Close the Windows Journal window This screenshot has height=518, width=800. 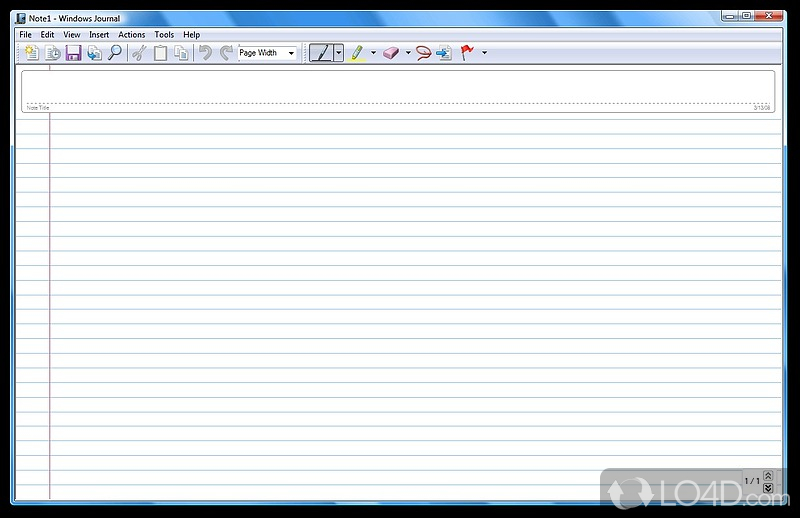click(768, 16)
